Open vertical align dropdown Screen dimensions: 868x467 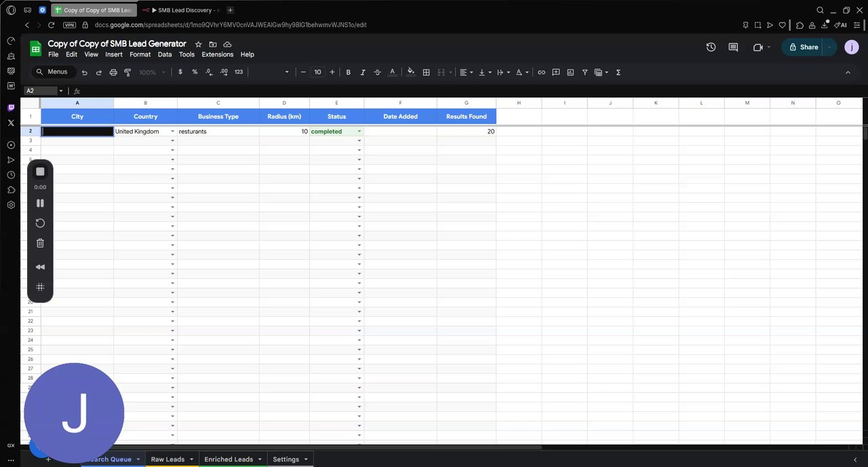[x=484, y=72]
